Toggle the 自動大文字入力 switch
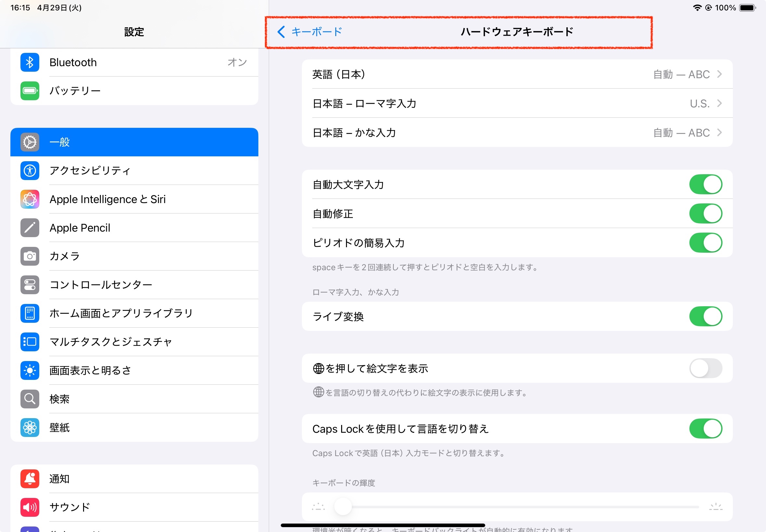 tap(705, 184)
